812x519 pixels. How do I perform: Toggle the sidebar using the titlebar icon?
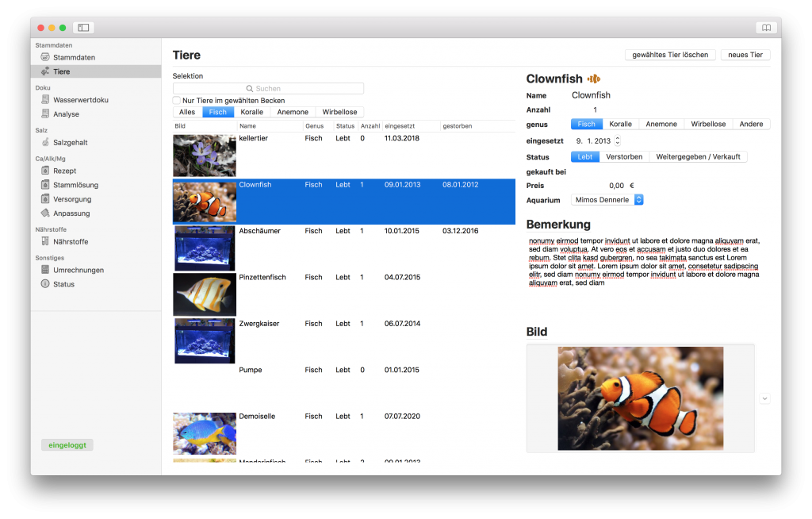(83, 28)
